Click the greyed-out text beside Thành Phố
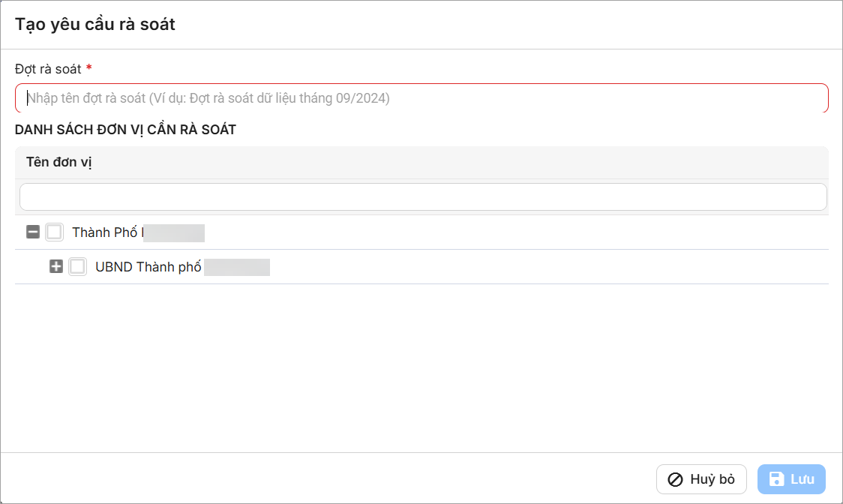The image size is (843, 504). (174, 233)
